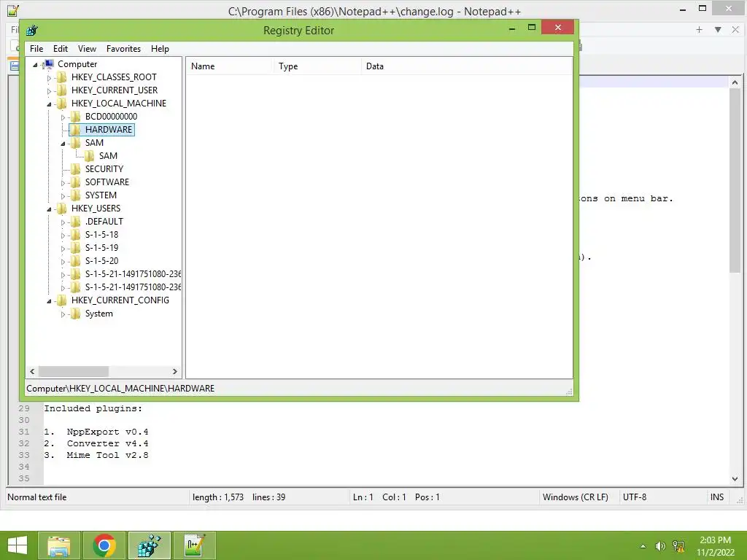Collapse the HKEY_LOCAL_MACHINE node
The height and width of the screenshot is (560, 747).
click(49, 104)
